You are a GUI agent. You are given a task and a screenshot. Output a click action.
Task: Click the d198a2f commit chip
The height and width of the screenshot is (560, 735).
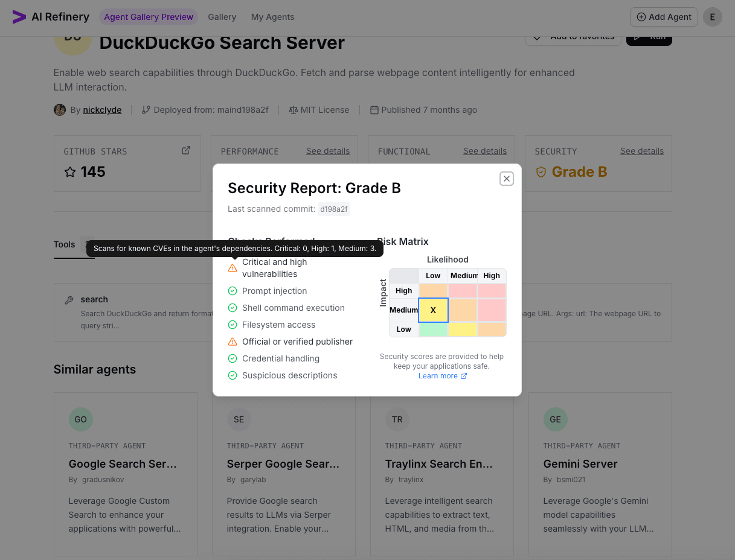coord(333,208)
